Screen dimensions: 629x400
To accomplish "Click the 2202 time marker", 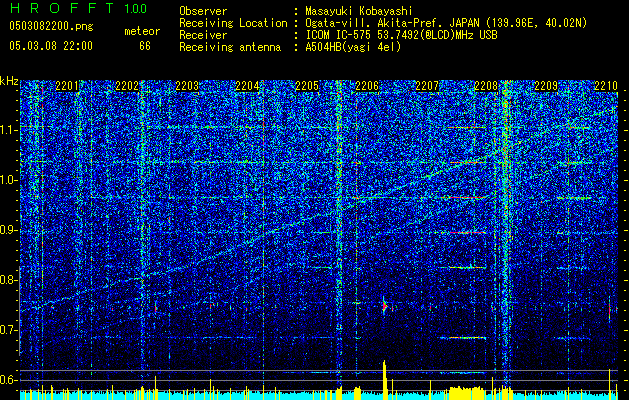I will [x=127, y=86].
